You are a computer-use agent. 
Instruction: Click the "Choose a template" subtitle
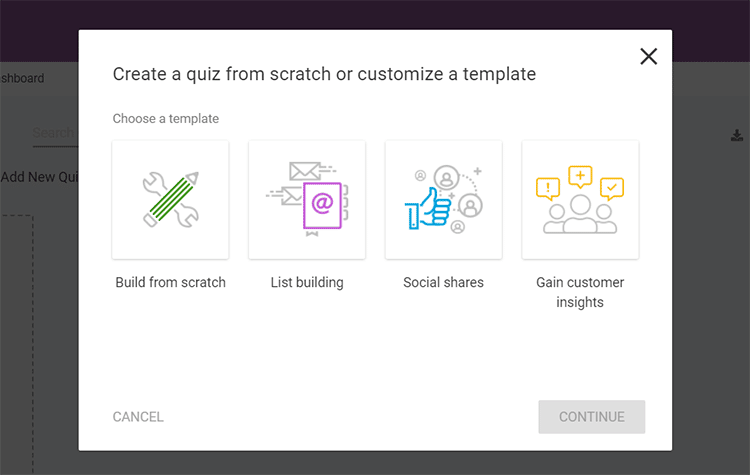point(166,119)
